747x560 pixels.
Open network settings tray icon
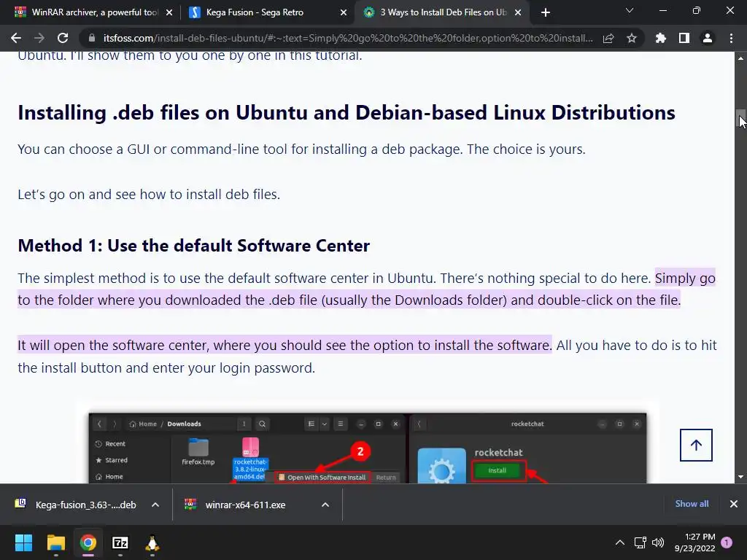pos(640,542)
